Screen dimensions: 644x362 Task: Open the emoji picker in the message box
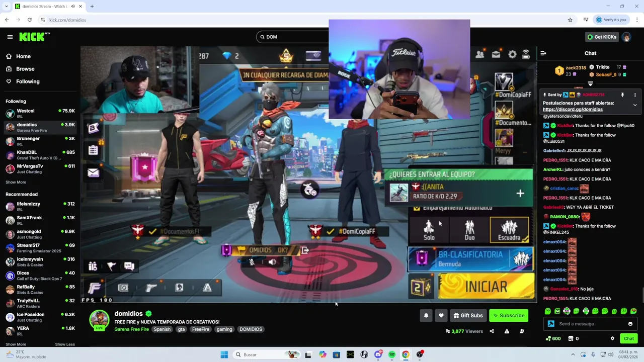point(630,324)
